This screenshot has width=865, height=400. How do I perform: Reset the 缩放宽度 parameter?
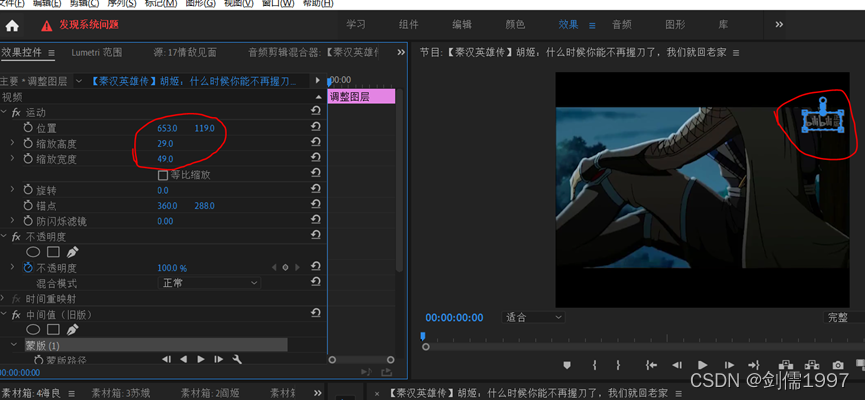pyautogui.click(x=316, y=158)
